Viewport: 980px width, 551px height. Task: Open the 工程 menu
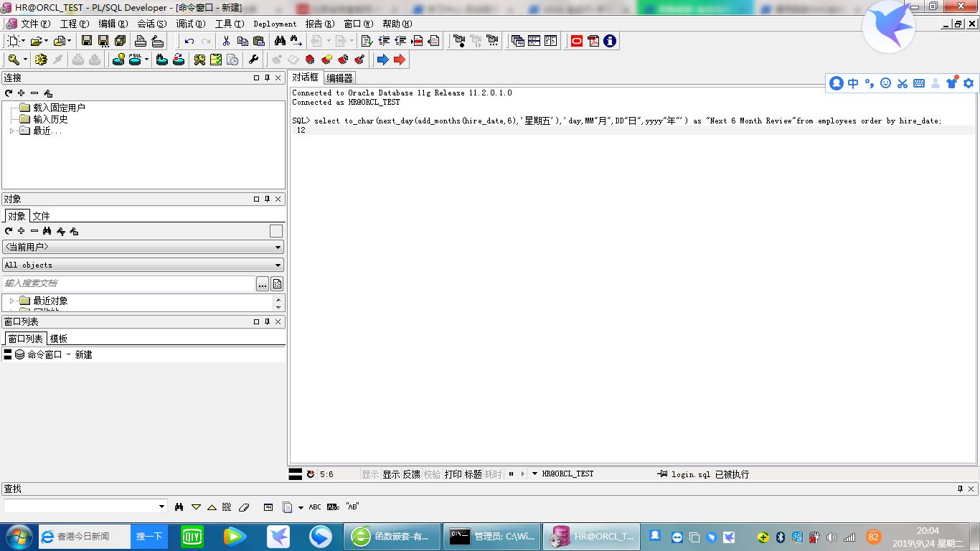click(75, 24)
